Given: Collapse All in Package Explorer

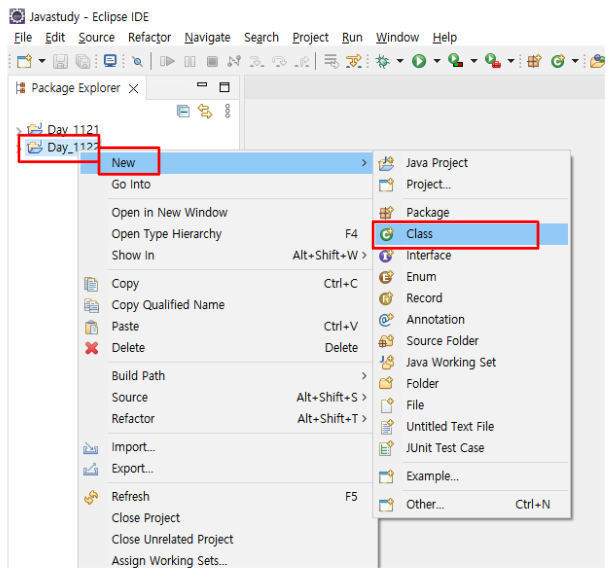Looking at the screenshot, I should click(183, 112).
